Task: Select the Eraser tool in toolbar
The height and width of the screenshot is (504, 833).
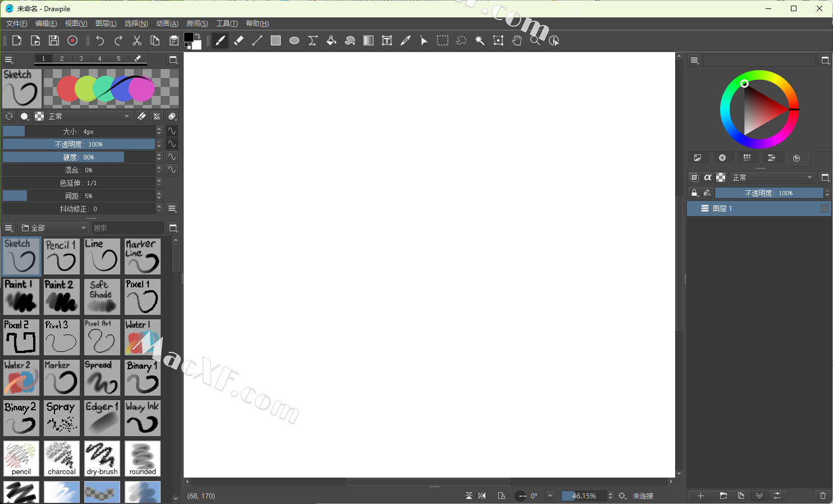Action: 239,40
